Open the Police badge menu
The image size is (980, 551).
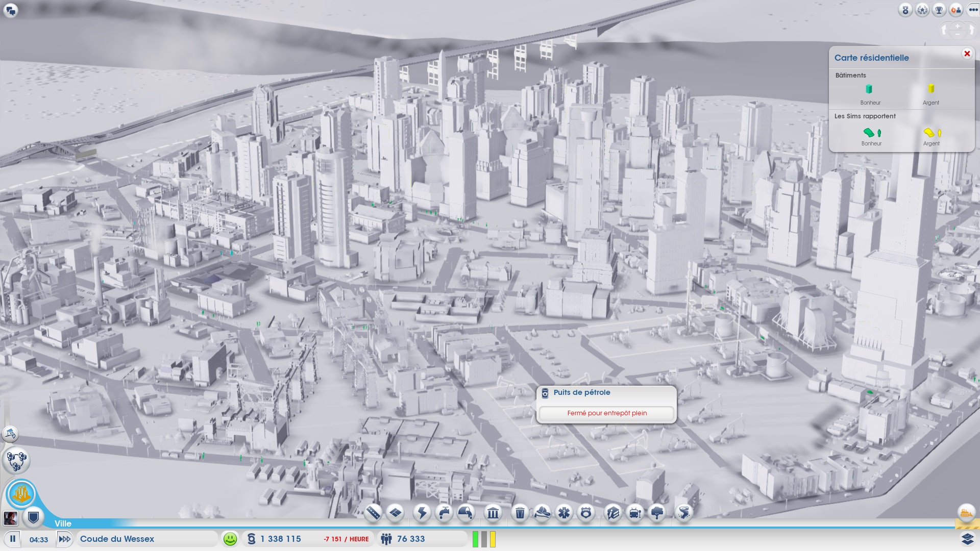586,512
